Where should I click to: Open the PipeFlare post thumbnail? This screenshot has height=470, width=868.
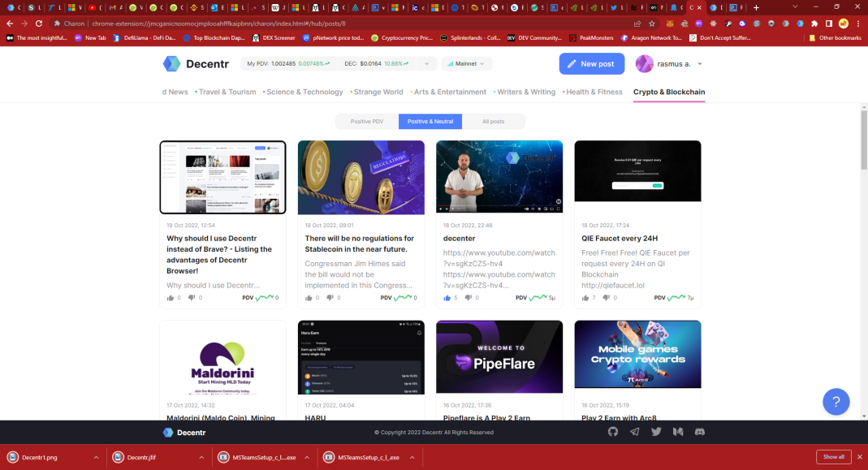pos(499,354)
